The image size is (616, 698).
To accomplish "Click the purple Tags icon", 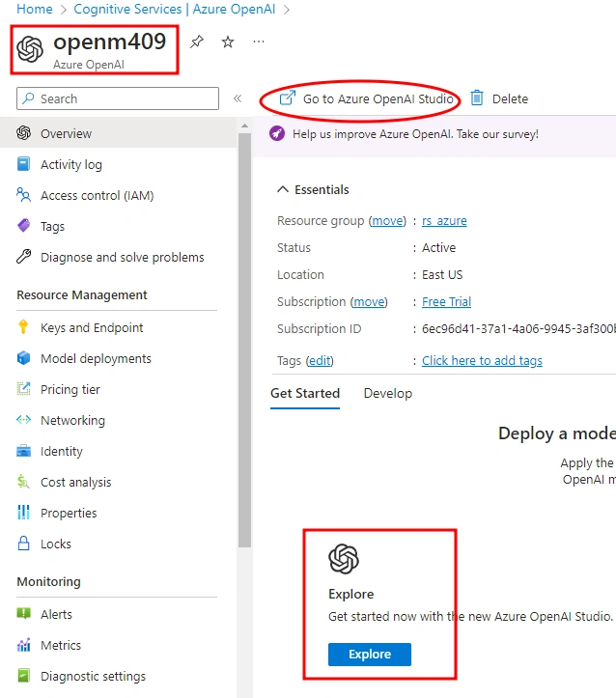I will click(x=23, y=226).
